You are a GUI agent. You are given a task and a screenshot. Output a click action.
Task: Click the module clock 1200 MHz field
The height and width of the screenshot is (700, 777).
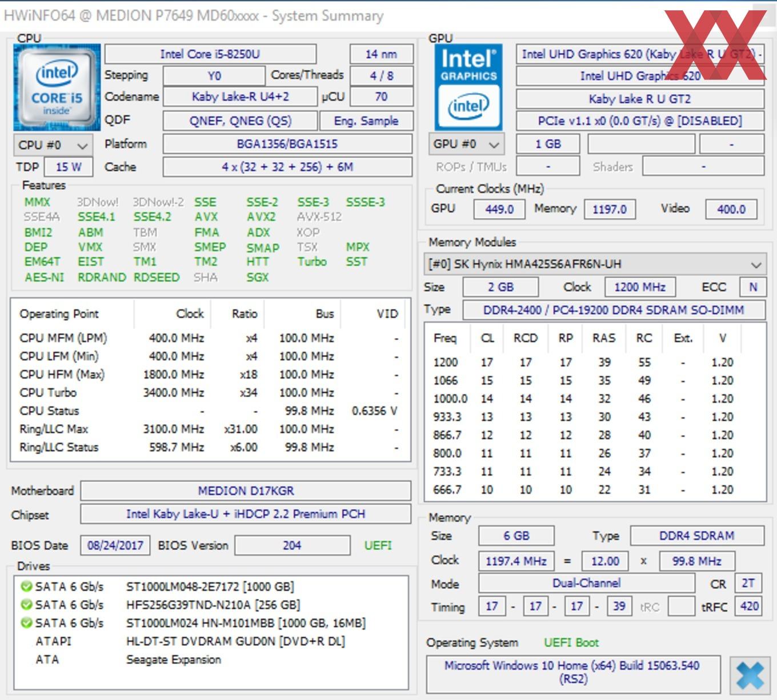(x=640, y=287)
